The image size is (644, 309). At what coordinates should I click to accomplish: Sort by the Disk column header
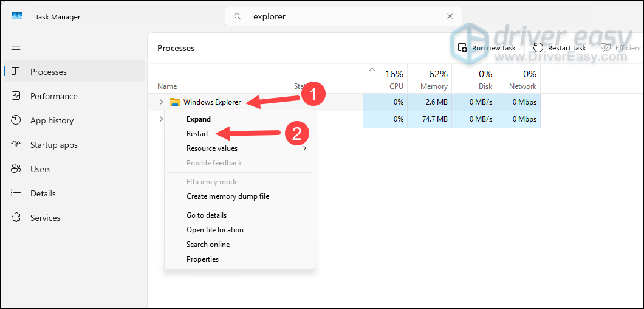(x=474, y=78)
